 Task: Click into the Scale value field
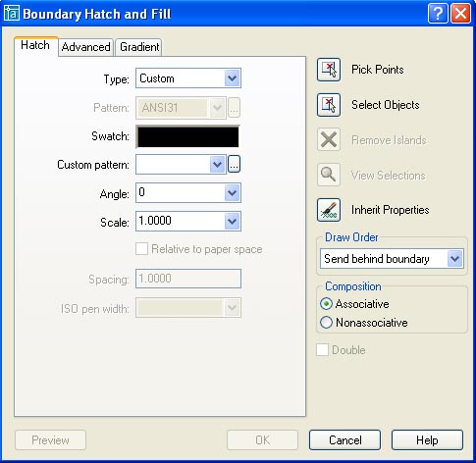(181, 221)
